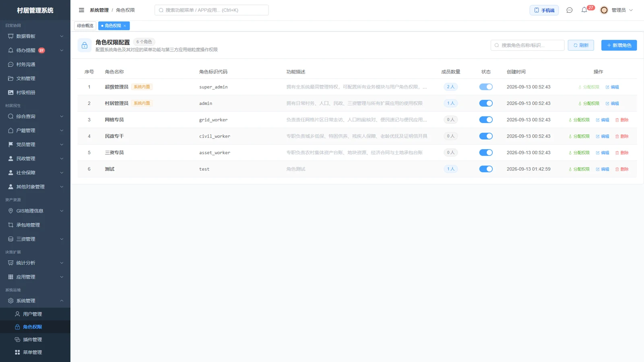Toggle the status switch for 超级管理员
This screenshot has height=362, width=644.
(x=486, y=87)
